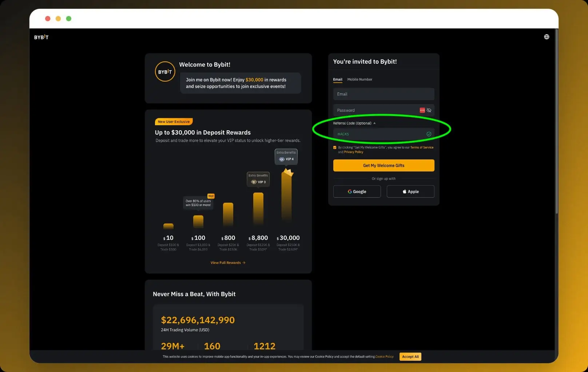Click the $10 reward tier value

168,238
